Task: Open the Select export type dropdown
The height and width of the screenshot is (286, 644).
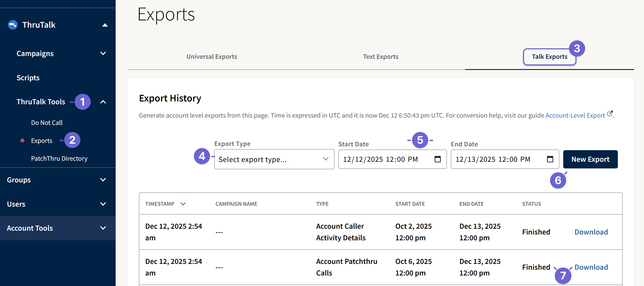Action: [x=274, y=159]
